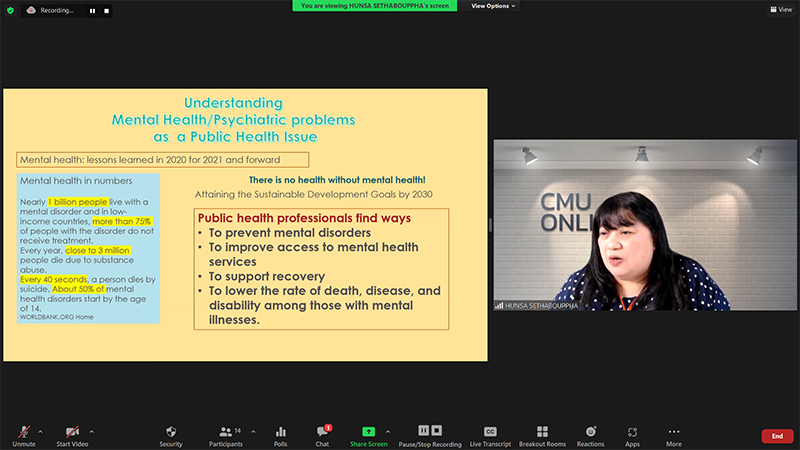Open the View Options dropdown
The image size is (800, 450).
click(x=493, y=6)
